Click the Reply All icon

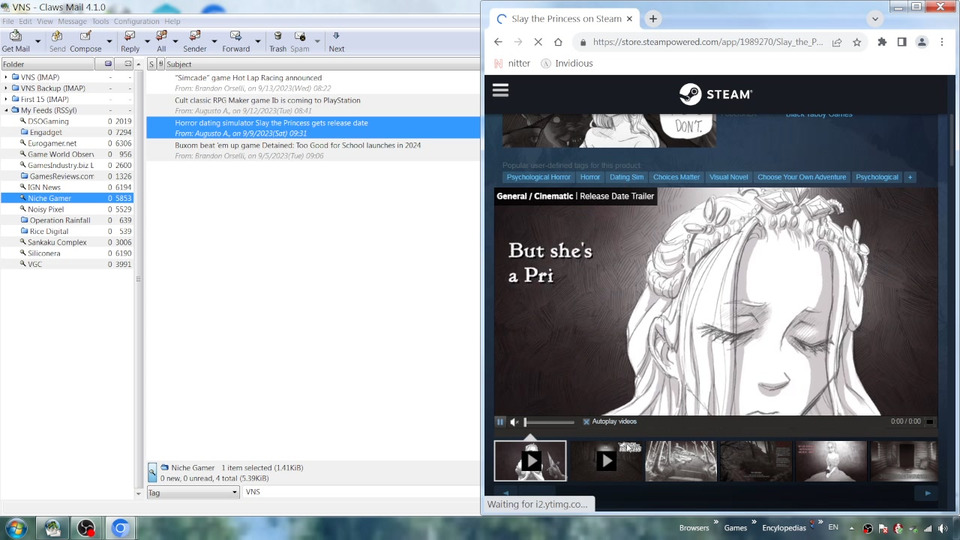tap(161, 37)
